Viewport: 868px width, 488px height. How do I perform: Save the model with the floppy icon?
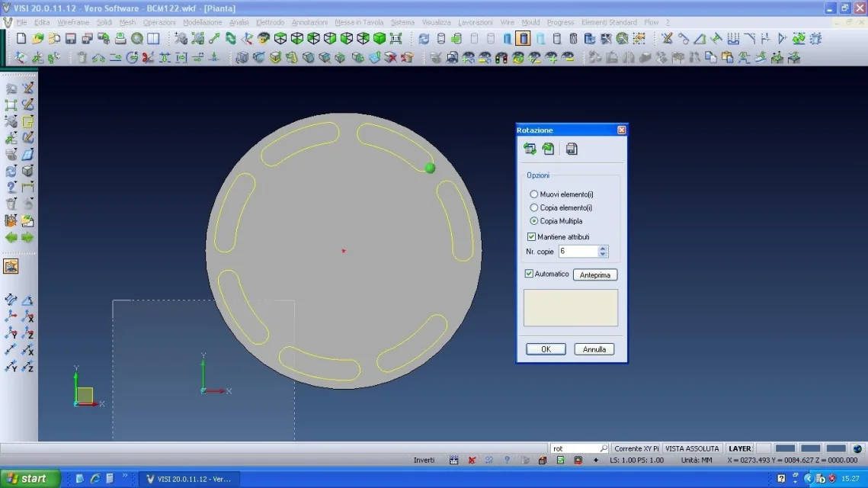[x=71, y=38]
